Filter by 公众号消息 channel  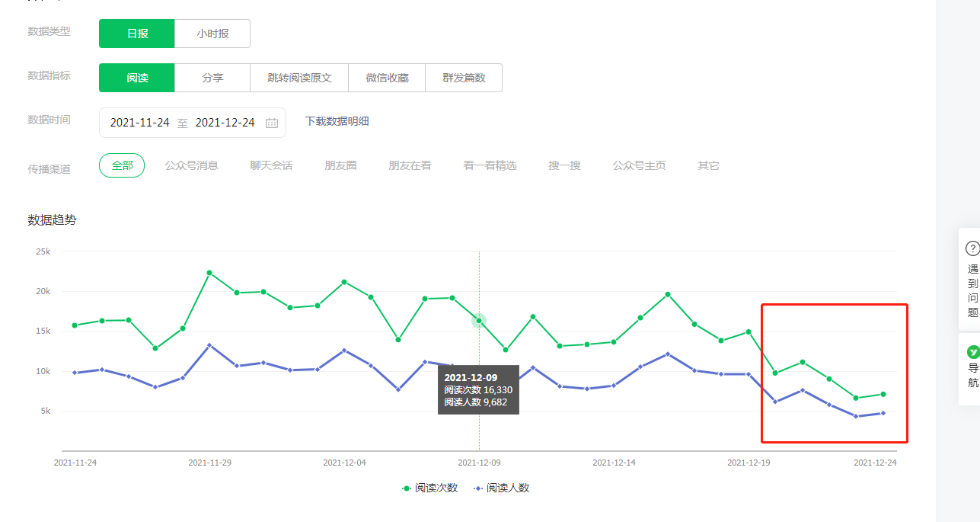point(192,165)
